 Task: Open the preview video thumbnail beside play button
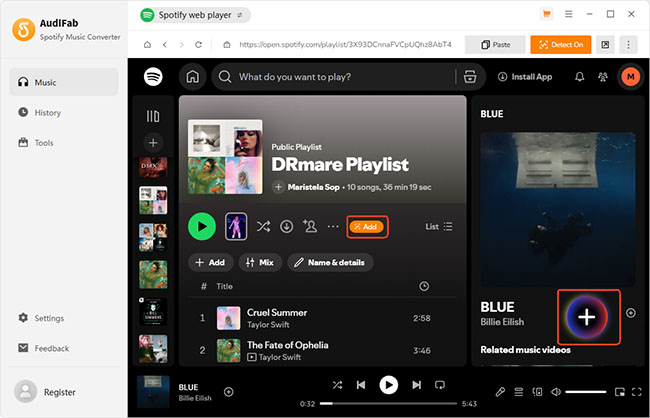click(x=236, y=226)
